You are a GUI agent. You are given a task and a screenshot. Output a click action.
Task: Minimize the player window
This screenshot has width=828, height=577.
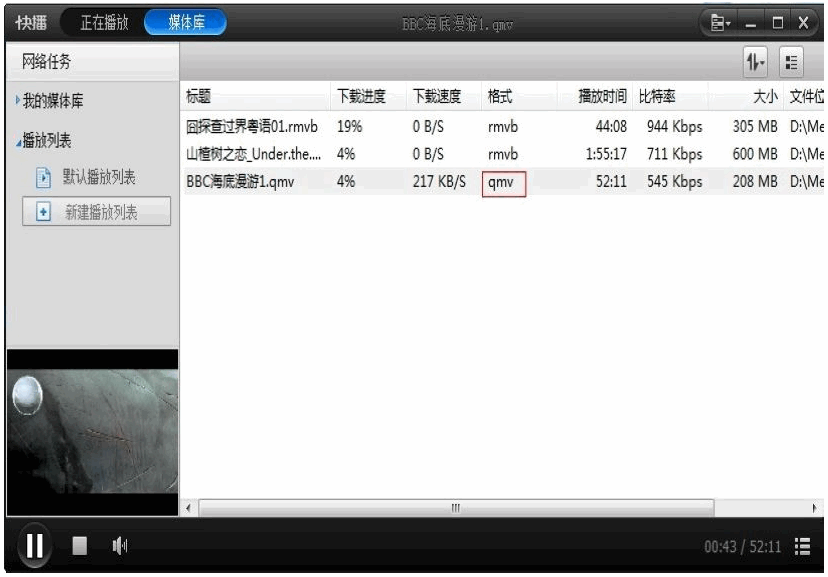click(x=750, y=23)
